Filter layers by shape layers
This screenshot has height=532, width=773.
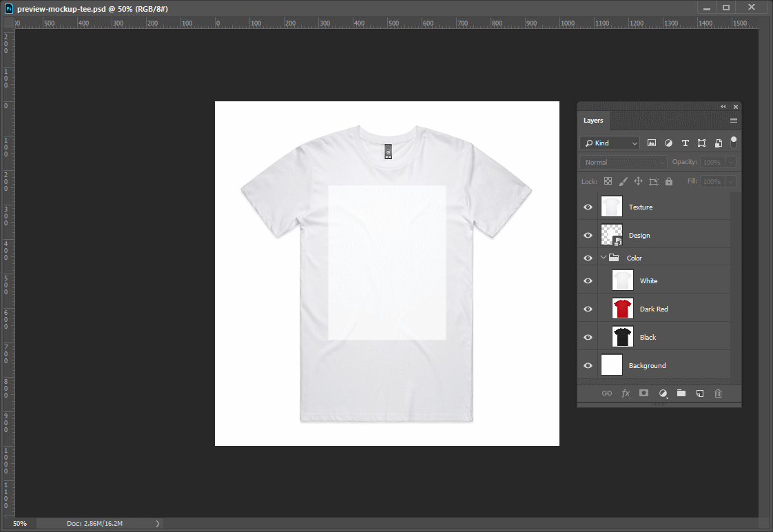click(x=701, y=143)
